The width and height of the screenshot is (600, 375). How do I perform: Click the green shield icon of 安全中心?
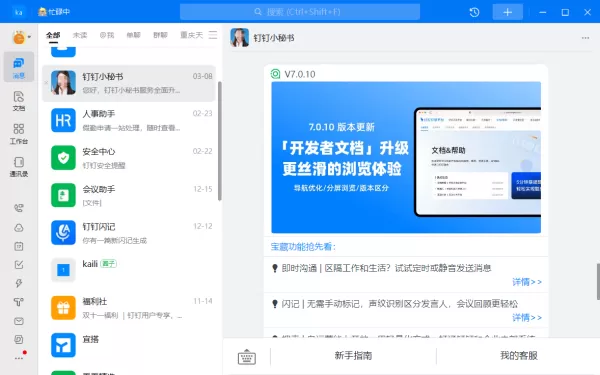pos(63,158)
